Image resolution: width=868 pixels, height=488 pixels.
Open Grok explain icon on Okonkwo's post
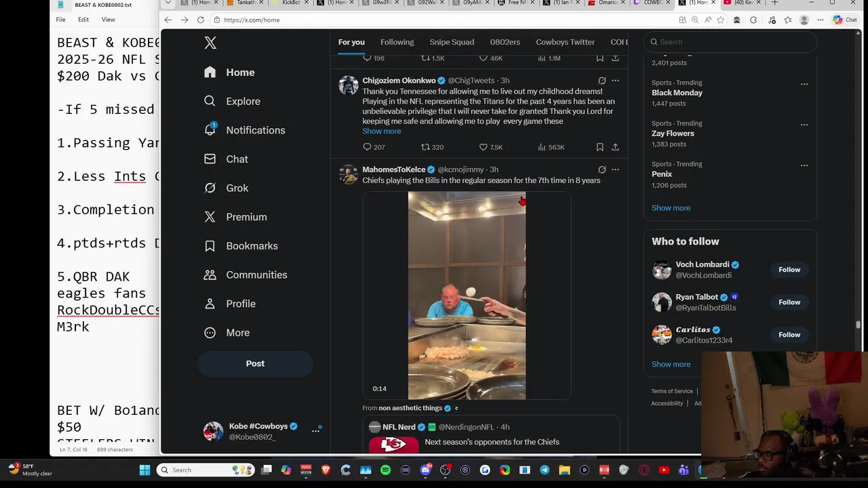click(x=601, y=81)
